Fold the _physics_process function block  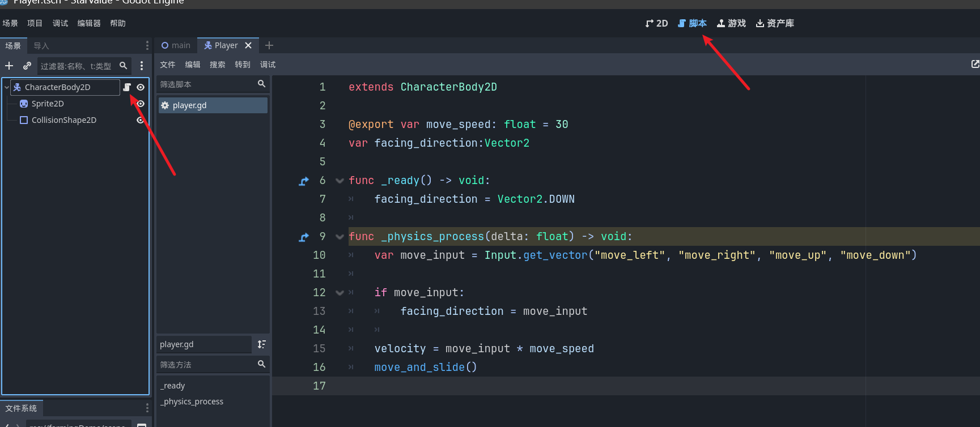tap(340, 237)
